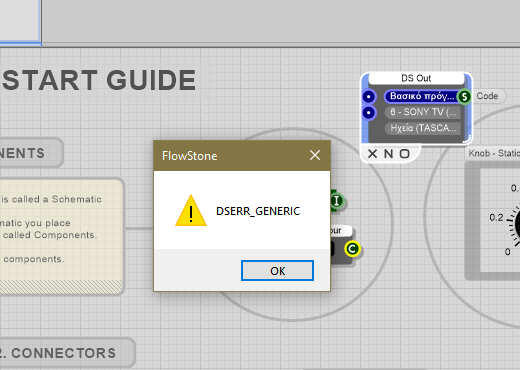This screenshot has height=370, width=520.
Task: Select the 6 - SONY TV device entry
Action: tap(423, 112)
